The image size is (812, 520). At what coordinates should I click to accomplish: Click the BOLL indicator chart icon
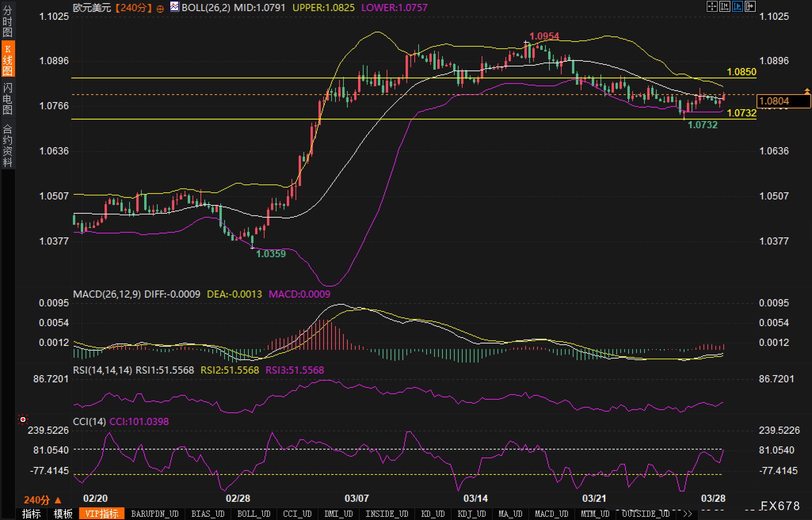174,7
